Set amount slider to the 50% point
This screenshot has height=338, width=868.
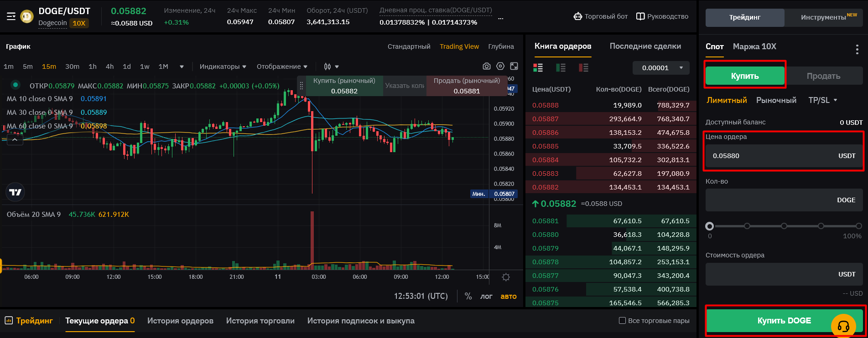click(784, 226)
